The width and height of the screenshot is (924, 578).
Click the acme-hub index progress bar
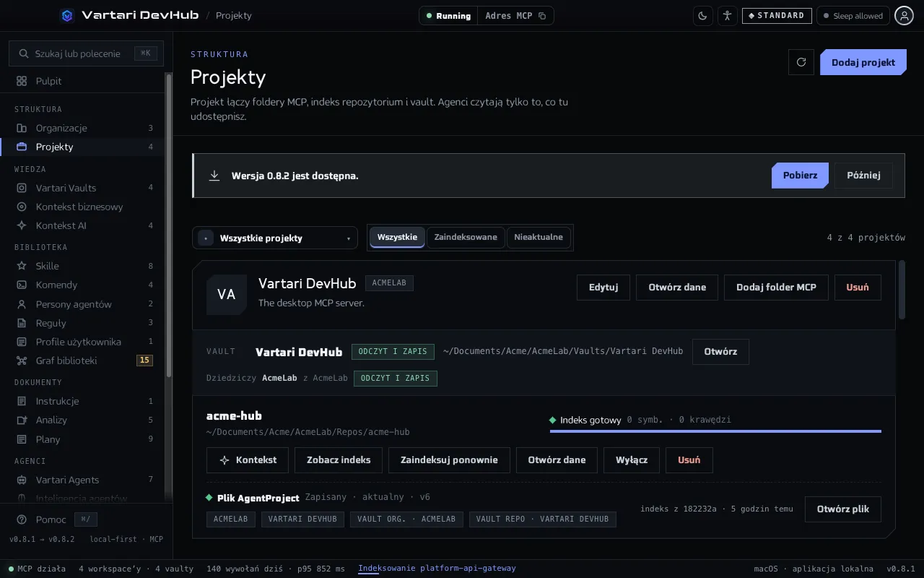(715, 431)
